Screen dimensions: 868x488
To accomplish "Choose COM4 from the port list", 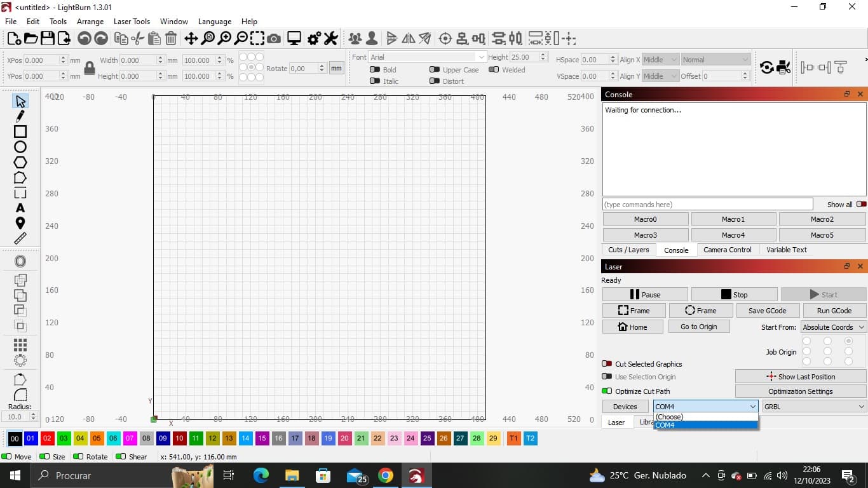I will pos(705,425).
